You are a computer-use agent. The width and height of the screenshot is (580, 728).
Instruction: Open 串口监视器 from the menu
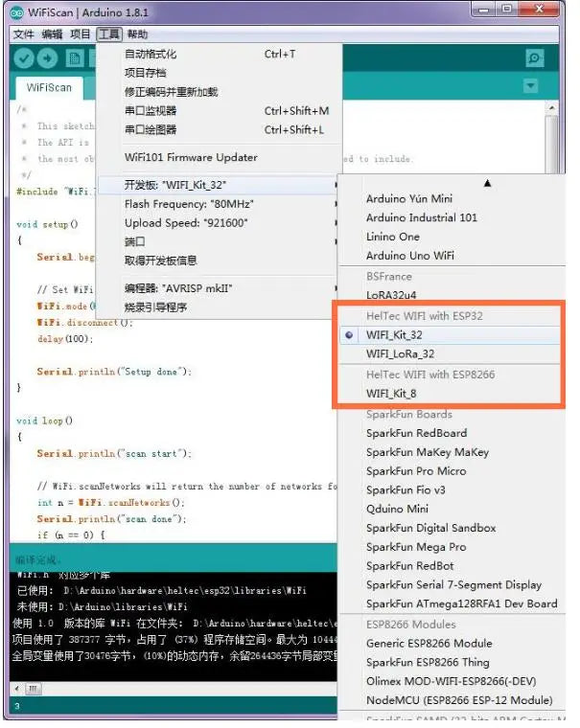point(220,111)
